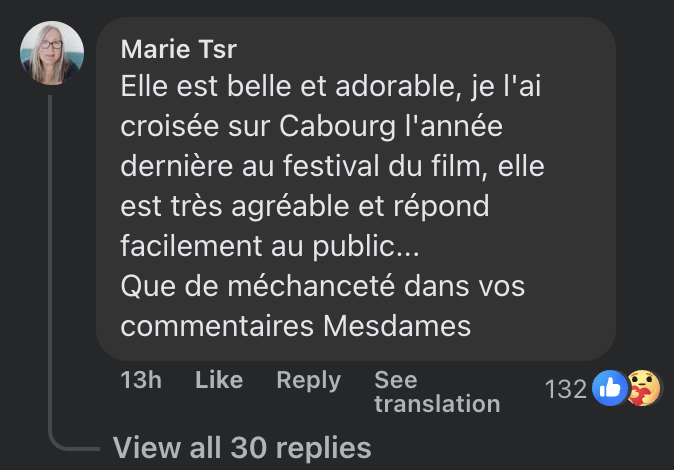
Task: Open Marie Tsr's profile picture
Action: [52, 53]
